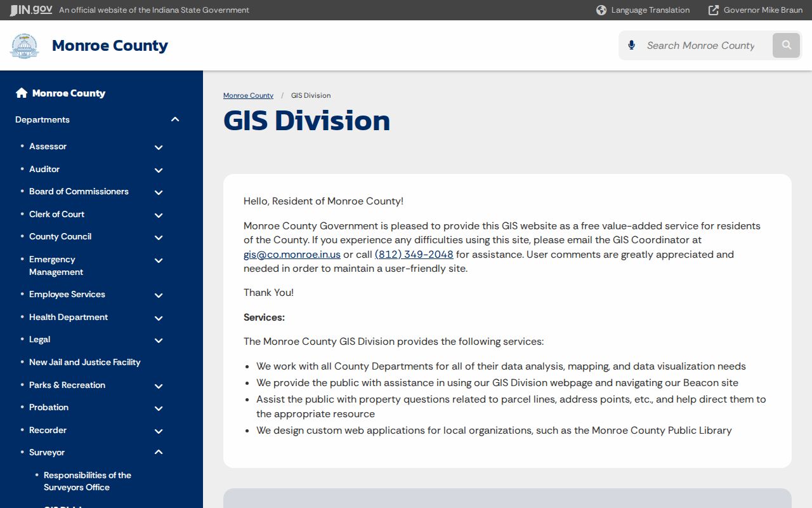812x508 pixels.
Task: Expand the Clerk of Court submenu
Action: point(159,215)
